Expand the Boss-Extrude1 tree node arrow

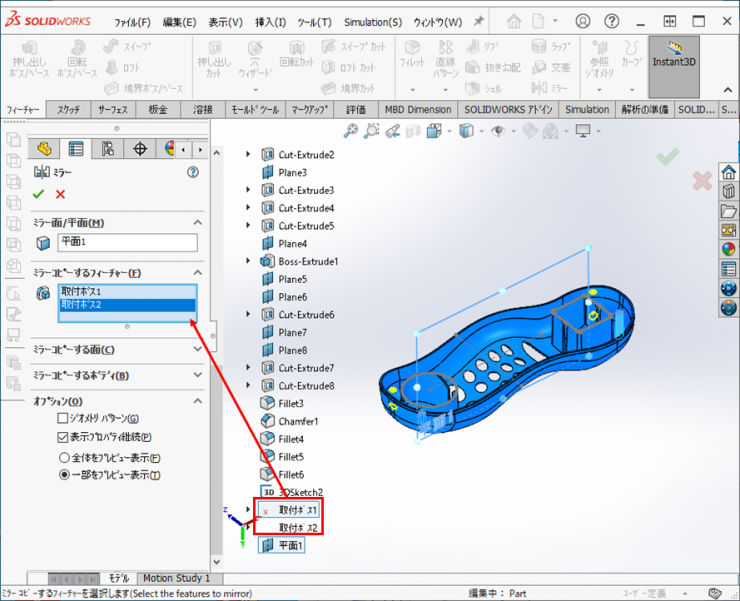point(249,261)
